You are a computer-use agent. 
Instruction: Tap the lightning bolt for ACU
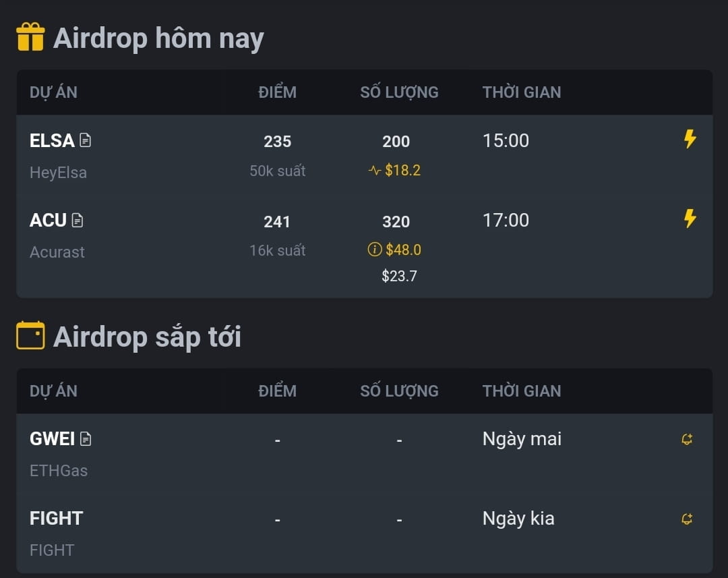[690, 219]
